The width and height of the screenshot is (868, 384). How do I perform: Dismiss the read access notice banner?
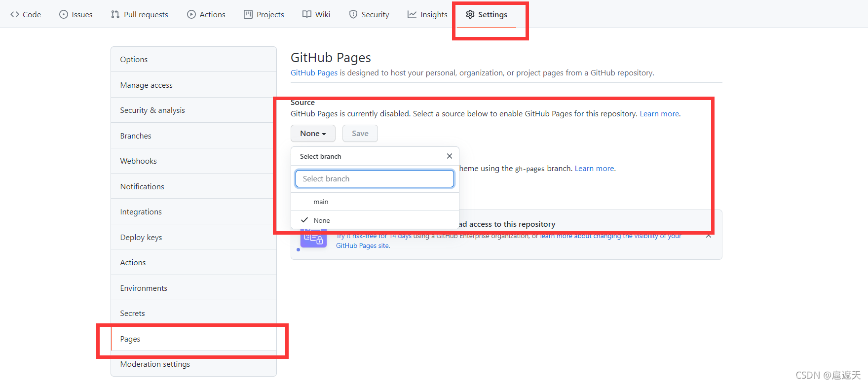[709, 236]
